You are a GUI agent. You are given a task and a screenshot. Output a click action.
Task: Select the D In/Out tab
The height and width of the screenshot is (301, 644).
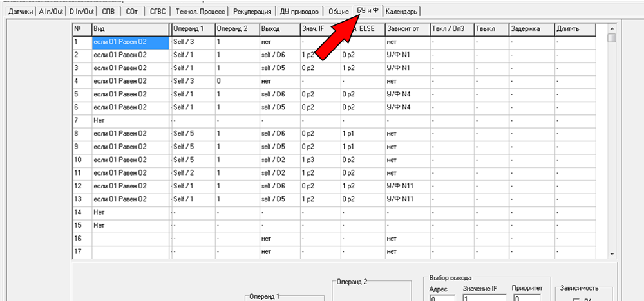coord(82,12)
